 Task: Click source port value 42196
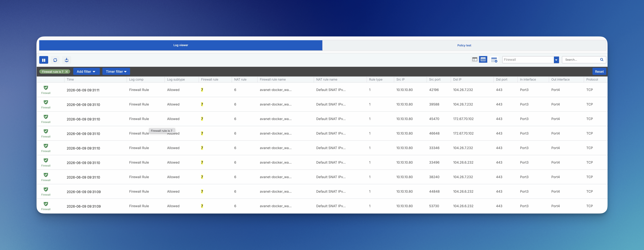point(434,90)
